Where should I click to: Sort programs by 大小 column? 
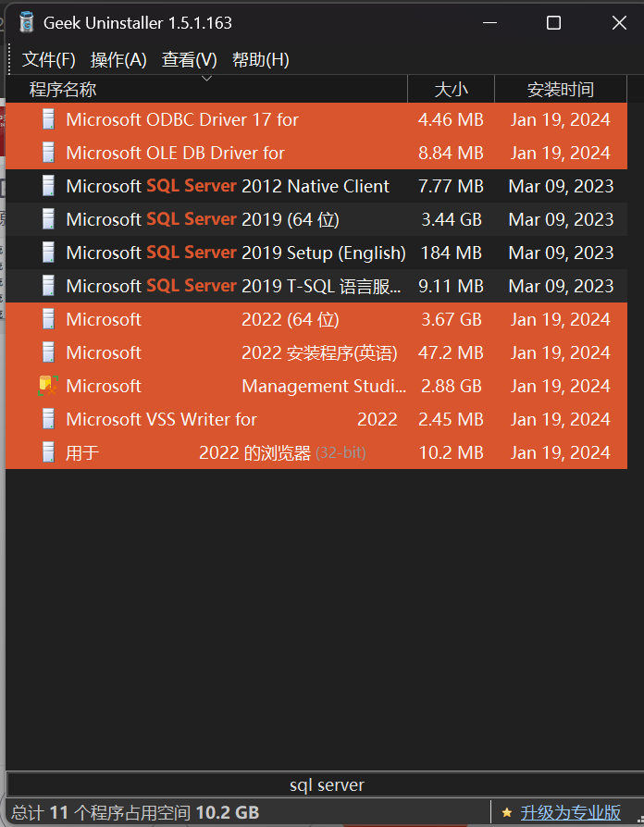[x=451, y=89]
